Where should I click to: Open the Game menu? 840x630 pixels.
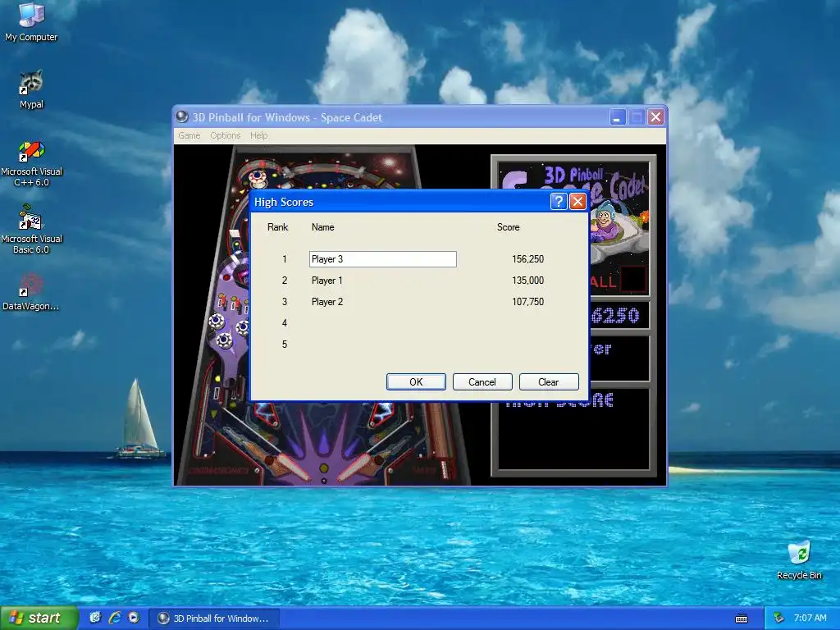(x=189, y=135)
